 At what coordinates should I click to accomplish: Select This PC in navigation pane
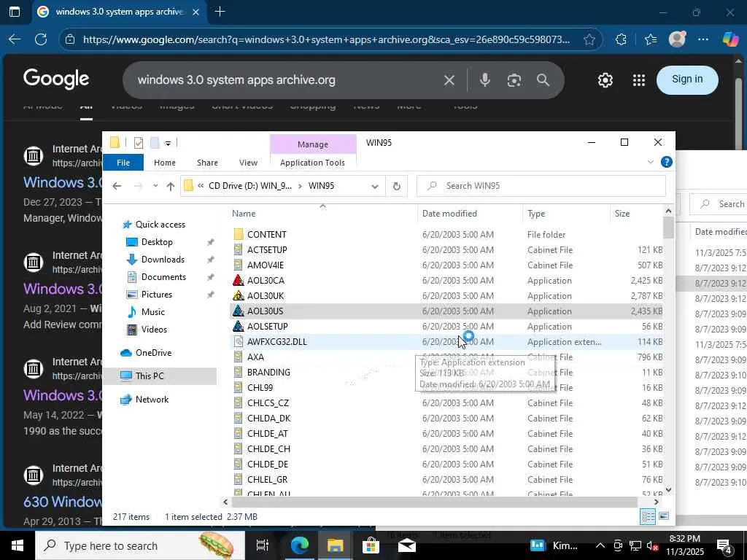pos(149,376)
